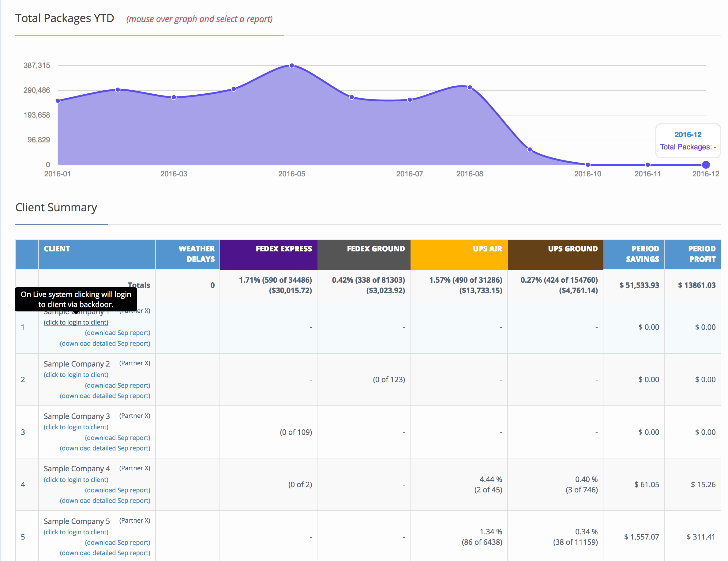Download detailed Sep report for Sample Company 4
The height and width of the screenshot is (561, 728).
tap(105, 501)
